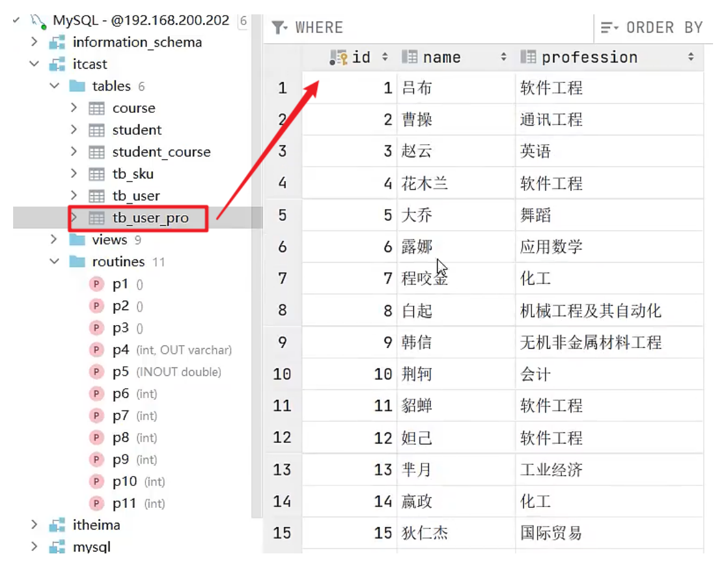Click the profession cell 英语
This screenshot has width=728, height=564.
(609, 151)
